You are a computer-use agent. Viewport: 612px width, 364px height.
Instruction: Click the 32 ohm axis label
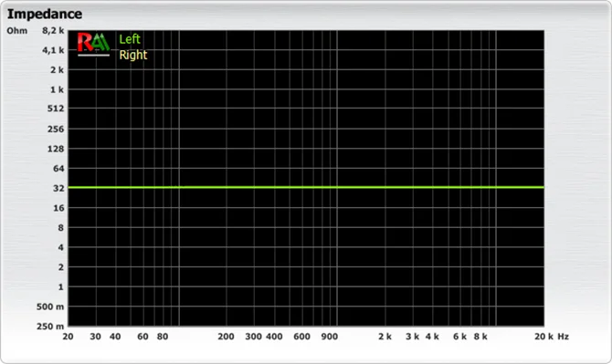(58, 188)
